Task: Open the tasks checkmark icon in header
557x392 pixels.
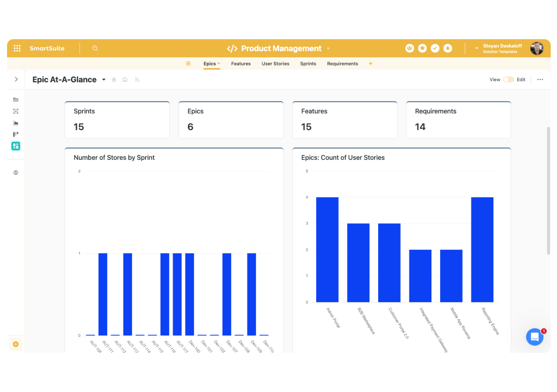Action: point(435,48)
